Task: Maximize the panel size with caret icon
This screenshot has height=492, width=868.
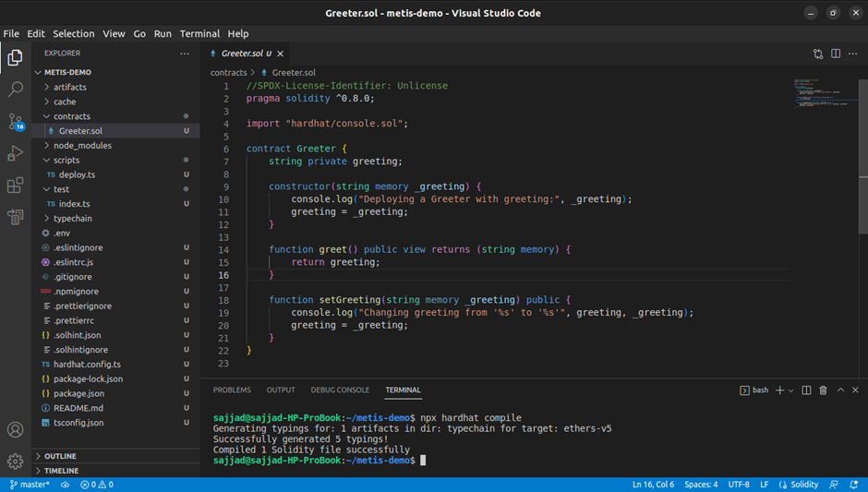Action: point(840,390)
